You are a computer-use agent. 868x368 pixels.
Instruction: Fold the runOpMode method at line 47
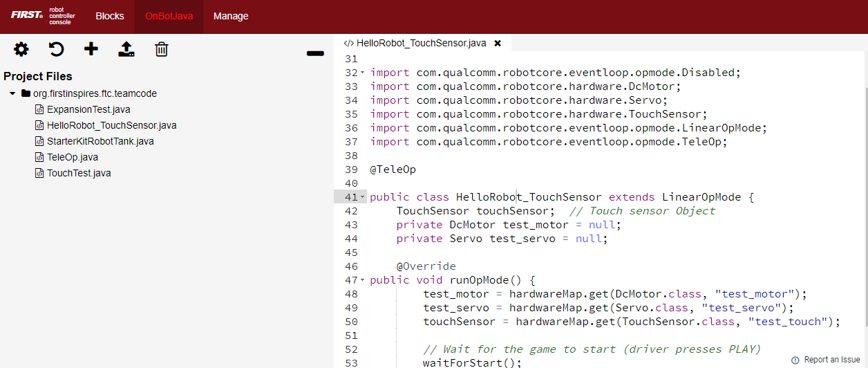tap(363, 280)
